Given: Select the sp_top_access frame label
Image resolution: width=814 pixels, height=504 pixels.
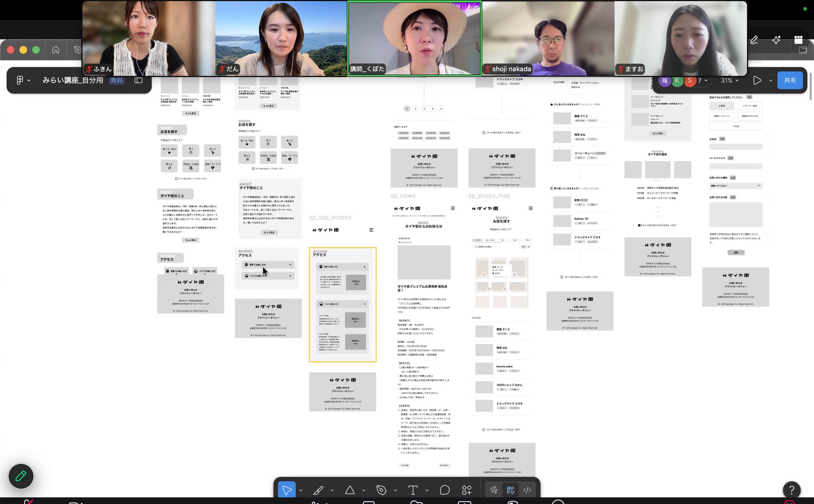Looking at the screenshot, I should pyautogui.click(x=330, y=217).
